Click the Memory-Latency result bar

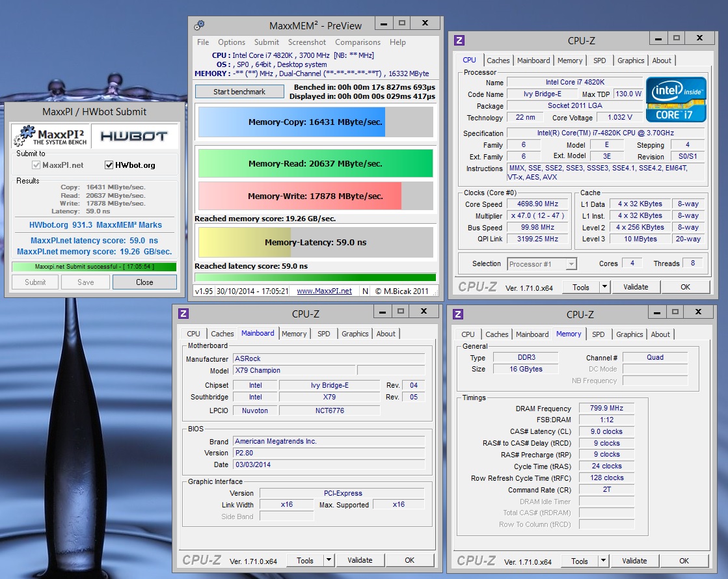coord(316,243)
